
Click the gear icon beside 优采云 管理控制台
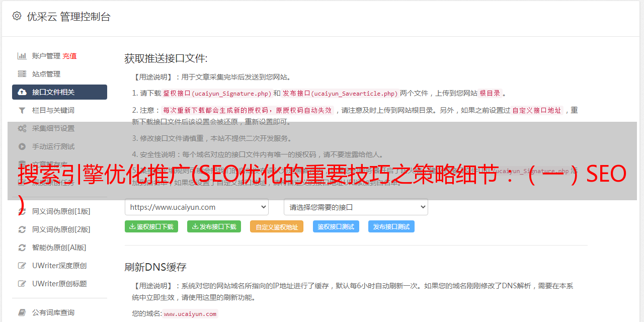click(x=17, y=16)
